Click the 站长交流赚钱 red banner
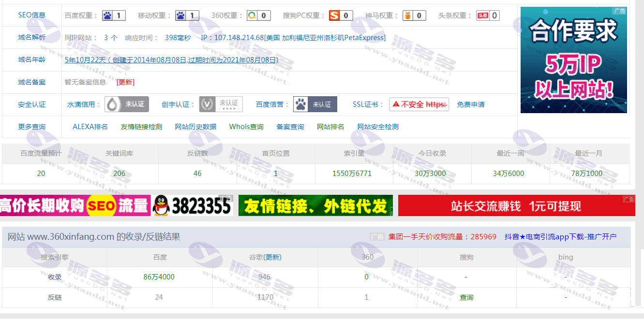Screen dimensions: 644x321 click(x=516, y=205)
